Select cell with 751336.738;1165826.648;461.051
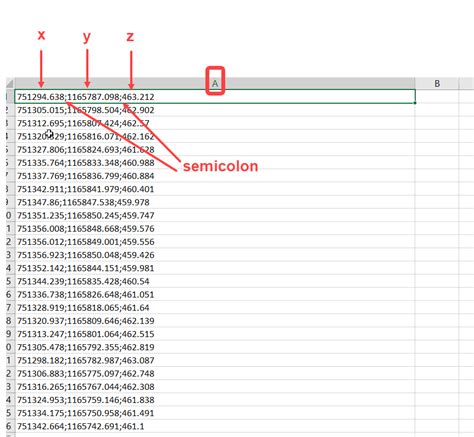 click(x=215, y=294)
